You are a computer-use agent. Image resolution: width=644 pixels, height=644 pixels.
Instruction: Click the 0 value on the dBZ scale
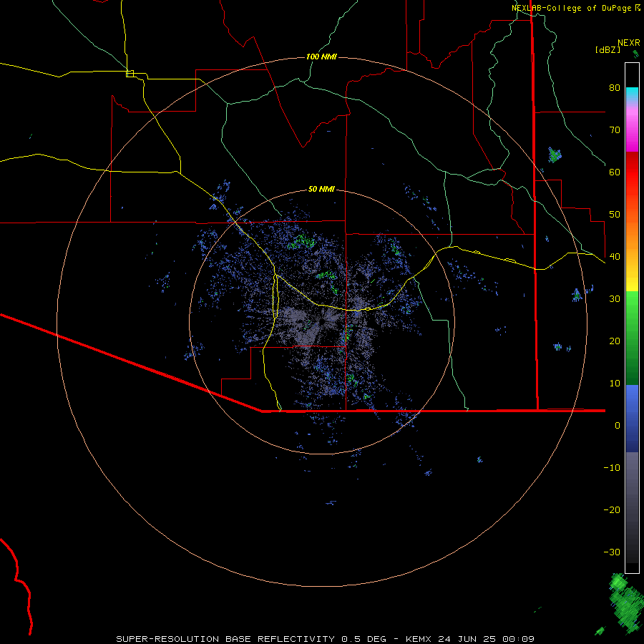tap(618, 426)
